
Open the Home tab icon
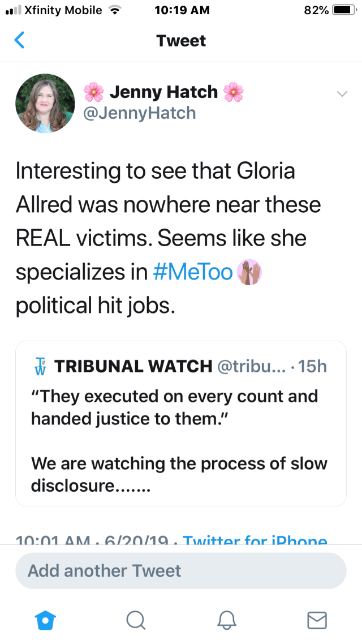(43, 621)
